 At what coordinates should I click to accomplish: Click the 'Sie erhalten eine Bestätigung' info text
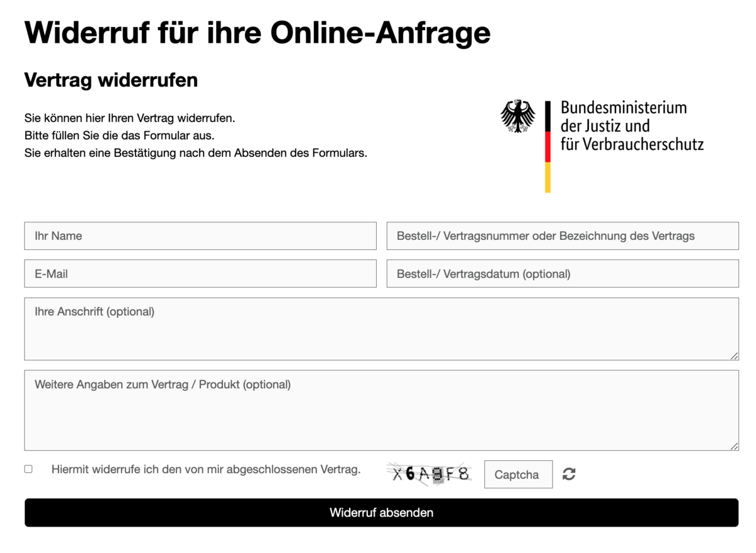click(x=195, y=153)
